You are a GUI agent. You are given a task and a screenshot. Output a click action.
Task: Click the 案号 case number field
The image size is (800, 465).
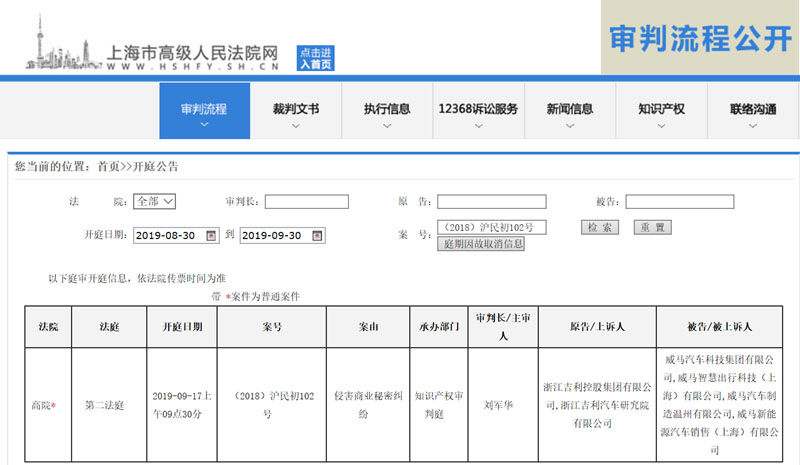point(491,228)
